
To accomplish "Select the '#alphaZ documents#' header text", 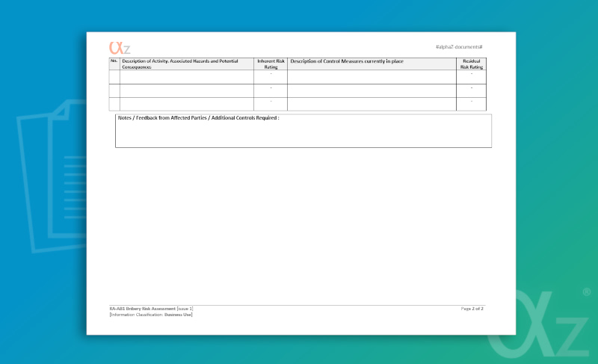I will tap(459, 47).
